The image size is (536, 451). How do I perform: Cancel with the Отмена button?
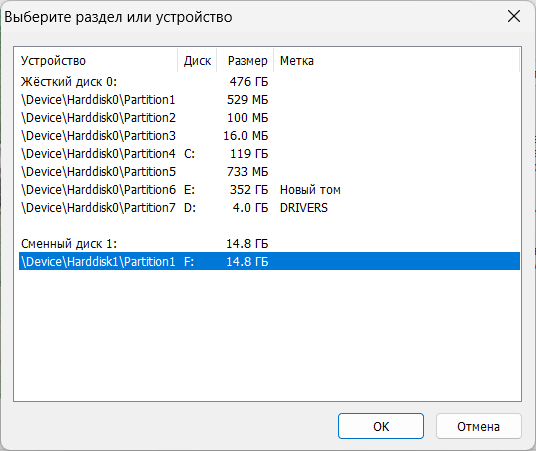(x=479, y=426)
